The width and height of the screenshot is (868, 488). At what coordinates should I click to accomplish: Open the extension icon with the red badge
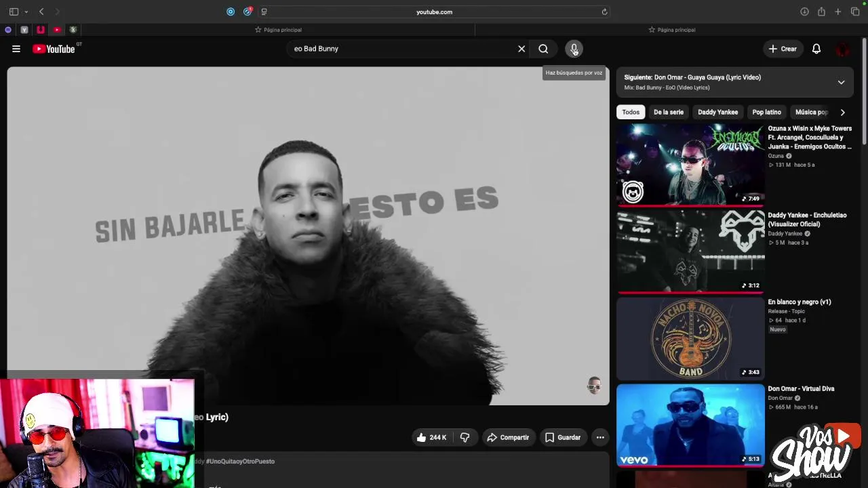248,12
